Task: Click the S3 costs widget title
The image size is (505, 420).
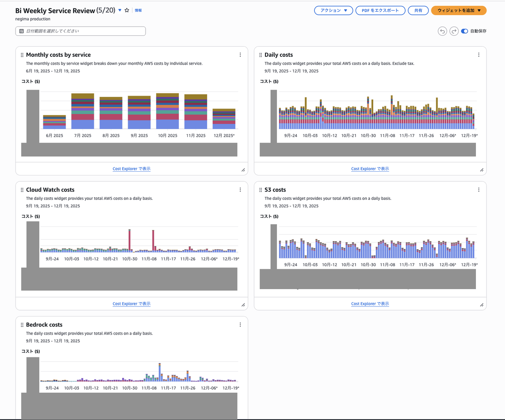Action: tap(275, 190)
